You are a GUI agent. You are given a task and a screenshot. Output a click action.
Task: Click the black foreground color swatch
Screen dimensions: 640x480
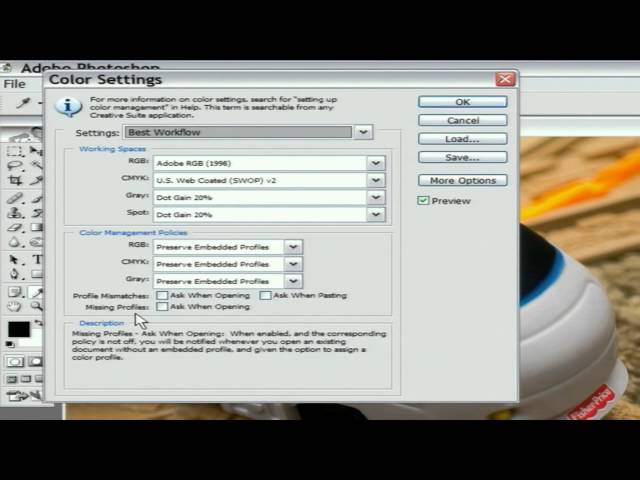19,329
